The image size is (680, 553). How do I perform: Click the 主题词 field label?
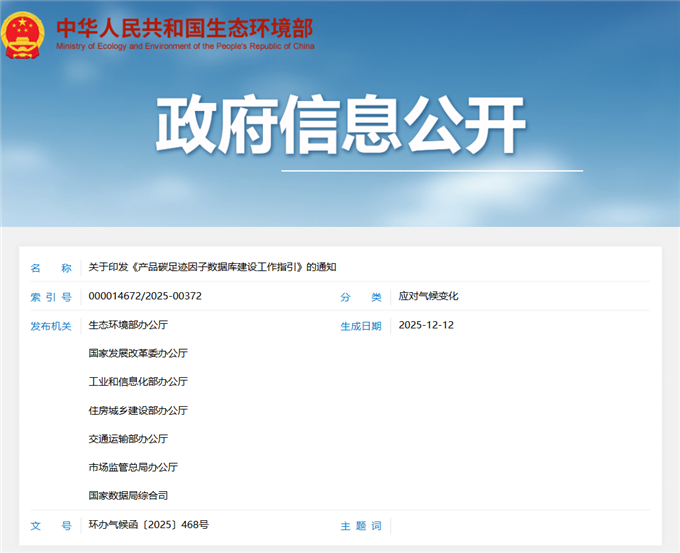tap(360, 525)
